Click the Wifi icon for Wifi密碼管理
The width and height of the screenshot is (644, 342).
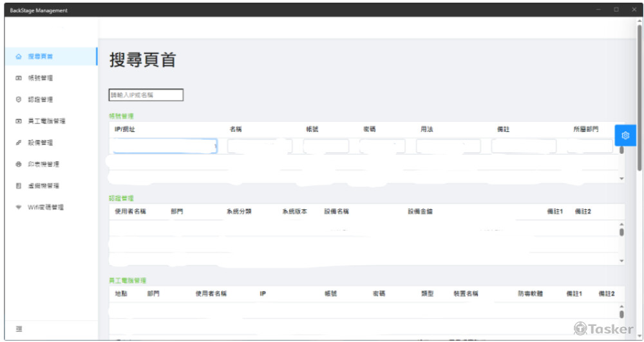[x=19, y=207]
